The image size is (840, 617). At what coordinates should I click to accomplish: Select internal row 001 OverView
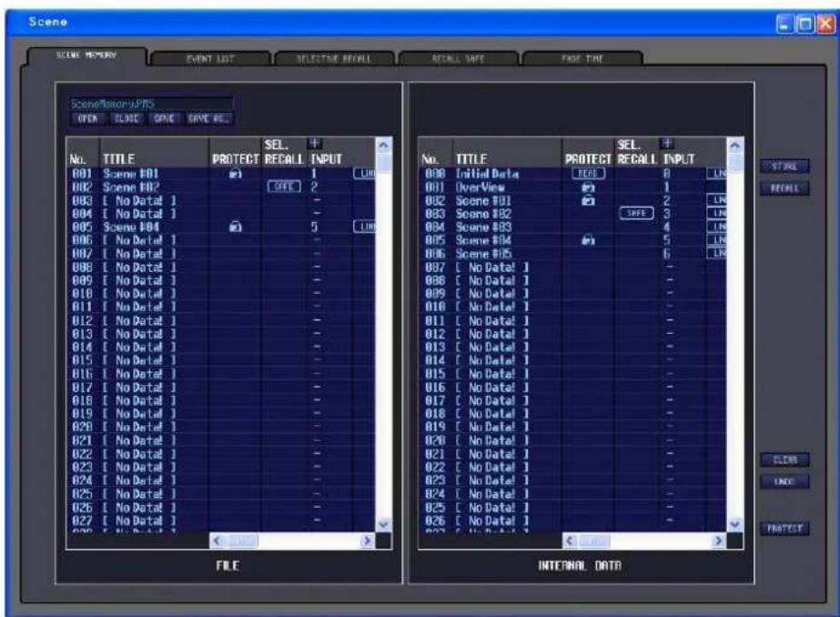(572, 187)
